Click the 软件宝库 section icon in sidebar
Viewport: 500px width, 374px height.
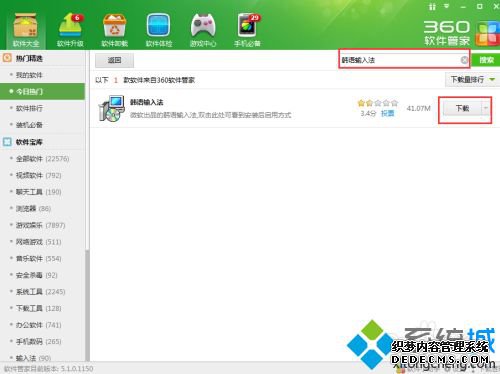coord(7,142)
